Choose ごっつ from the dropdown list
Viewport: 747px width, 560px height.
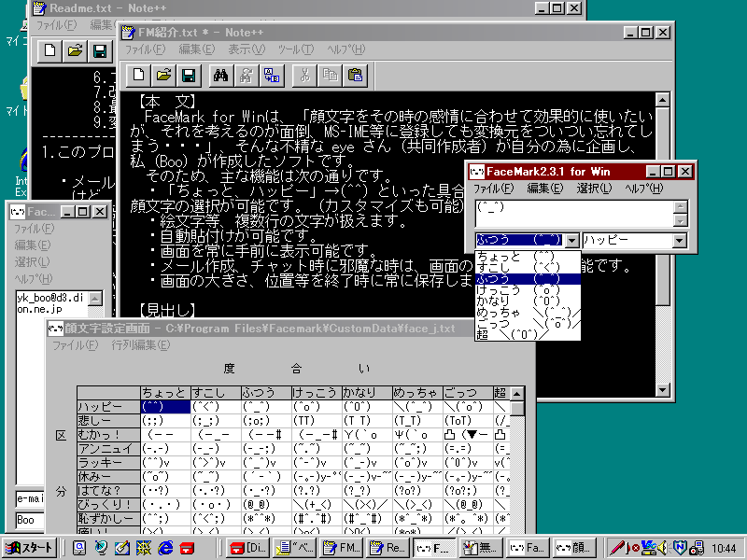(x=528, y=323)
